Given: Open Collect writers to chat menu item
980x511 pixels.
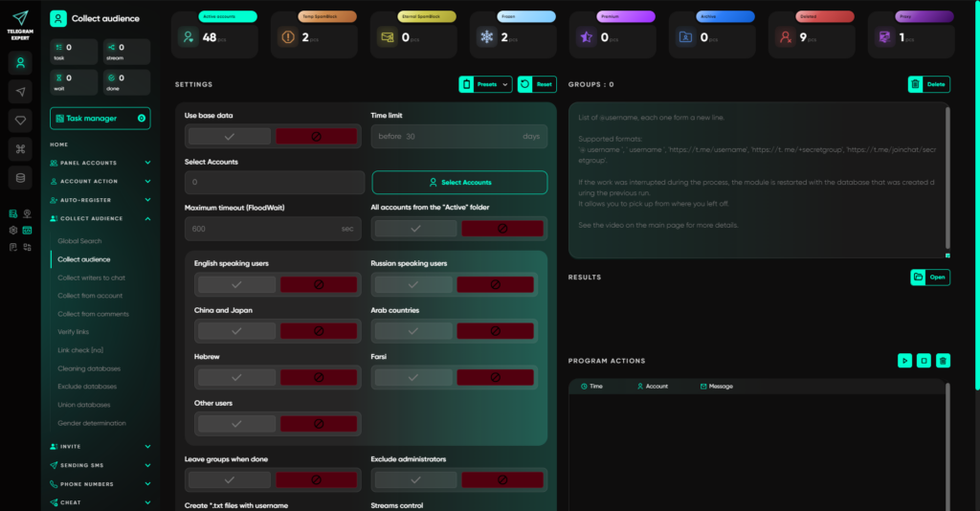Looking at the screenshot, I should [x=91, y=278].
